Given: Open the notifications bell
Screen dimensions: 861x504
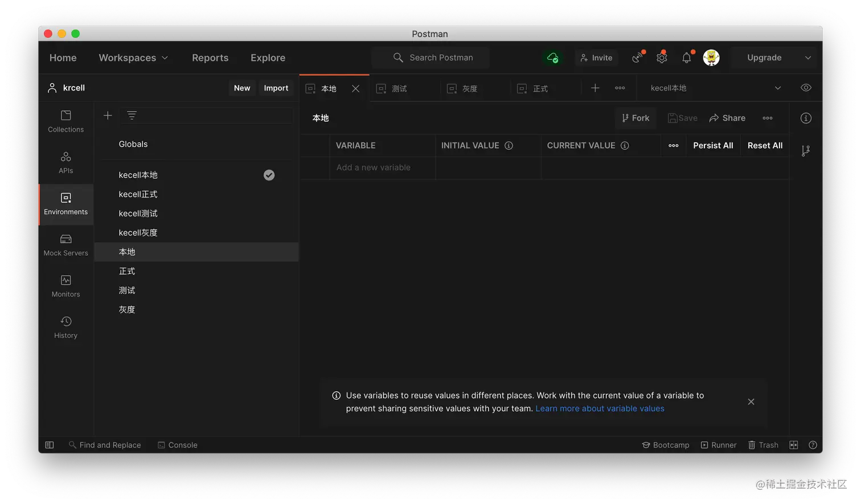Looking at the screenshot, I should click(x=687, y=57).
